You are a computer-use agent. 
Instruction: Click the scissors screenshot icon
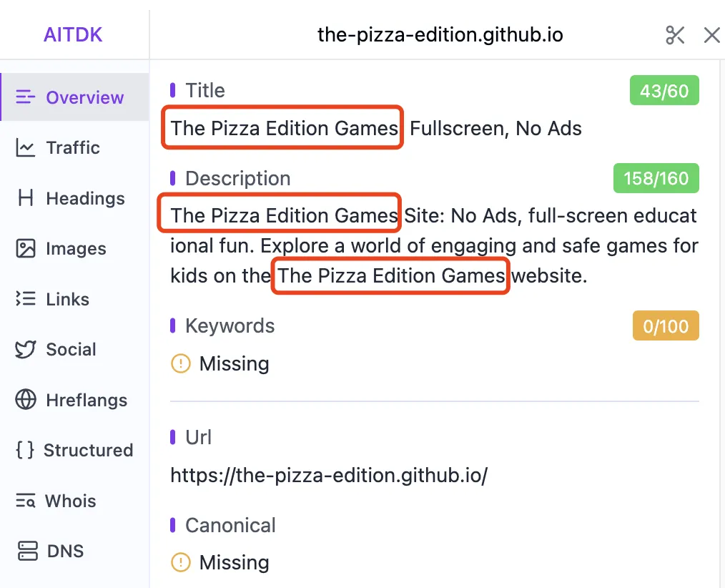675,35
